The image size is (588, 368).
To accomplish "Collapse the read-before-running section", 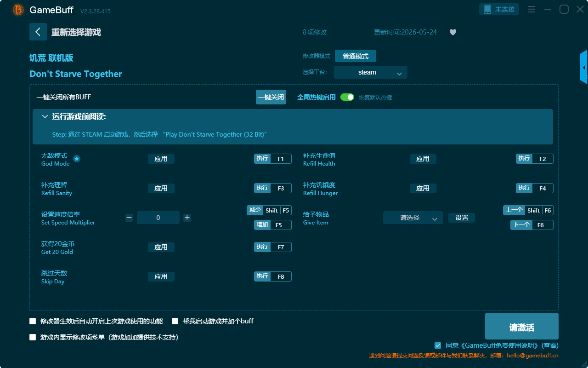I will coord(45,117).
